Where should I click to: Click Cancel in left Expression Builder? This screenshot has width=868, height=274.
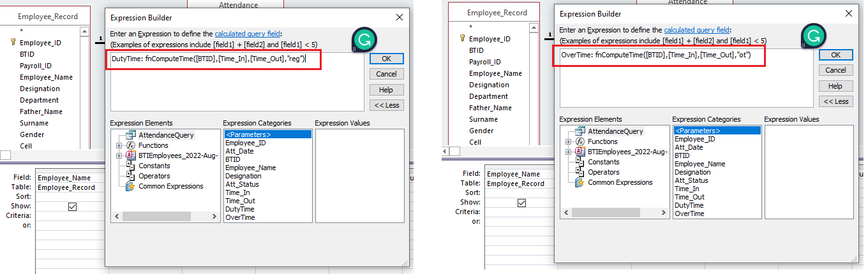tap(386, 74)
